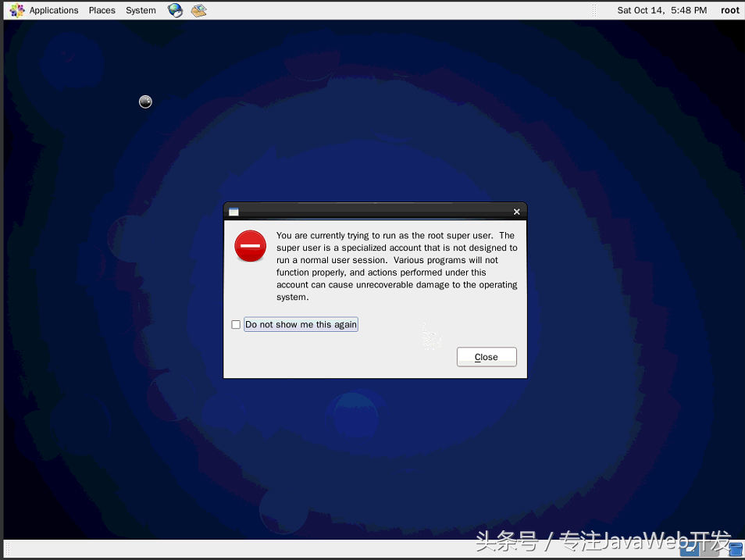Launch the email client icon in the top panel
The image size is (745, 560).
(x=198, y=10)
